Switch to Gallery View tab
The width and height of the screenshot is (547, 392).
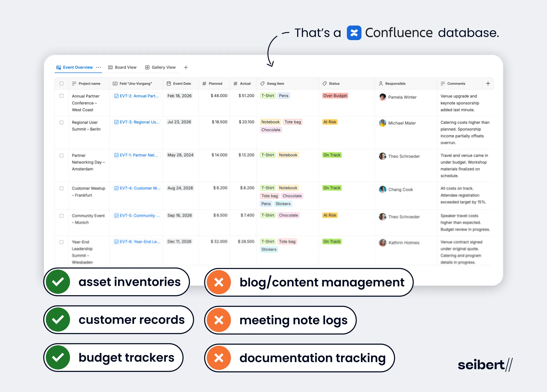pos(160,67)
